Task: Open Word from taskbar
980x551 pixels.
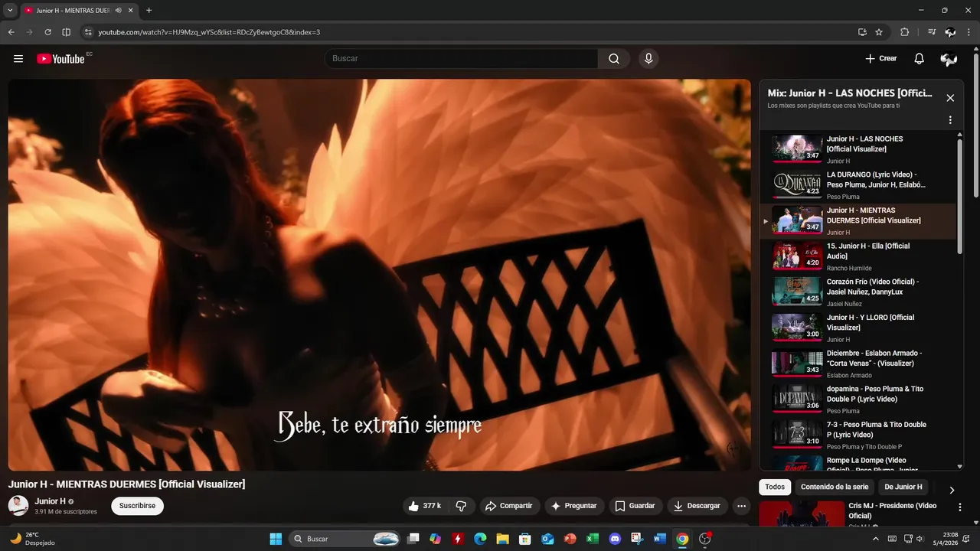Action: click(x=660, y=539)
